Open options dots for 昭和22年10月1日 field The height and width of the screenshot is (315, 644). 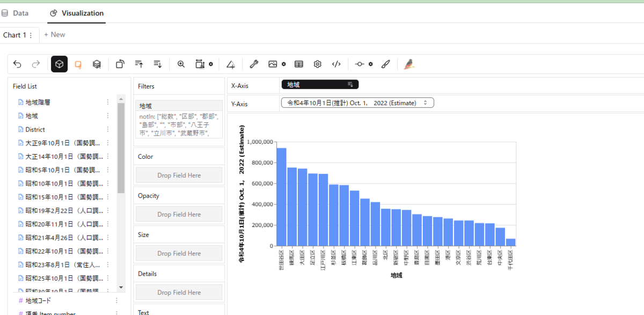(108, 251)
